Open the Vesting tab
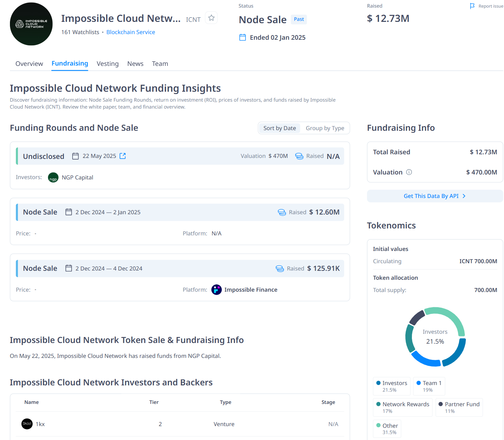 [108, 64]
